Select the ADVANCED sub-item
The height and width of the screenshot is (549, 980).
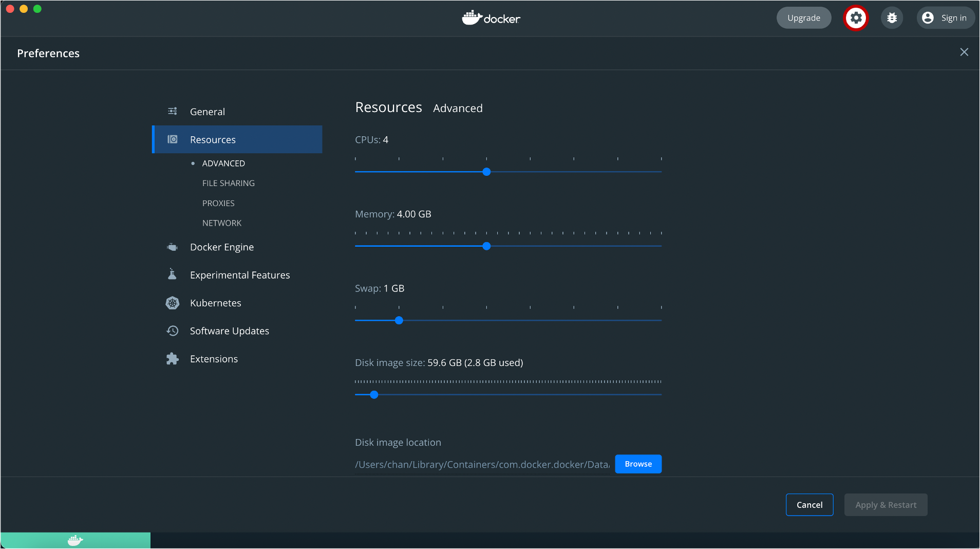(x=223, y=163)
